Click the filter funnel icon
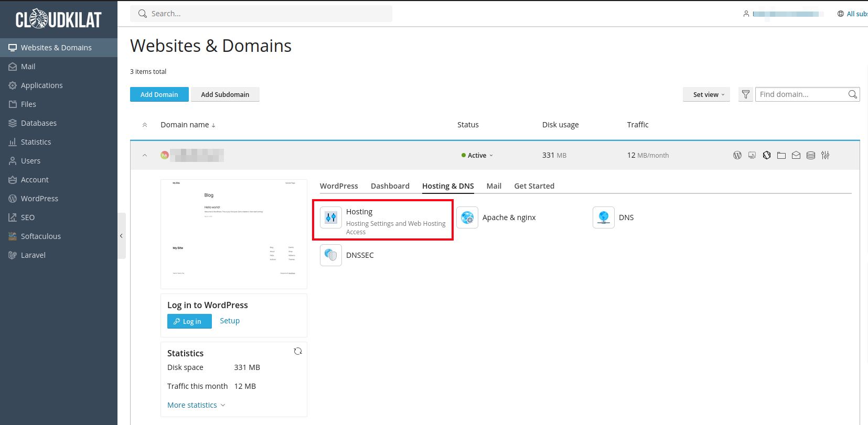This screenshot has width=868, height=425. (746, 94)
